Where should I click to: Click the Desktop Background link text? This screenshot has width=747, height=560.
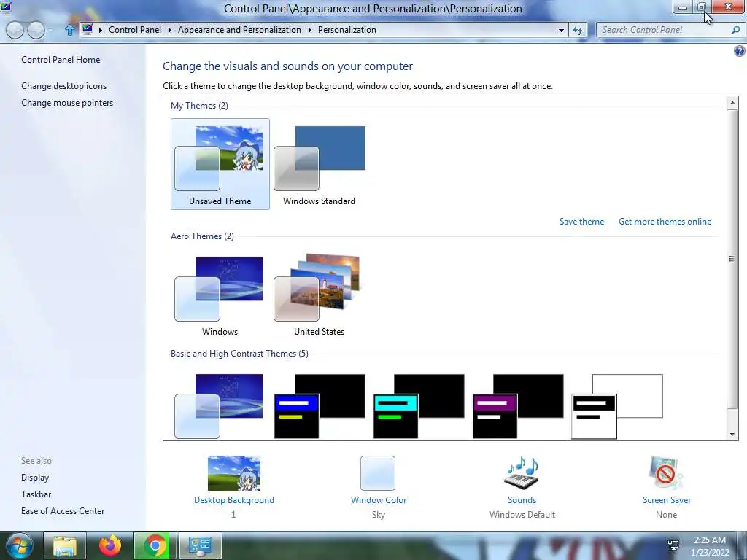pos(234,500)
